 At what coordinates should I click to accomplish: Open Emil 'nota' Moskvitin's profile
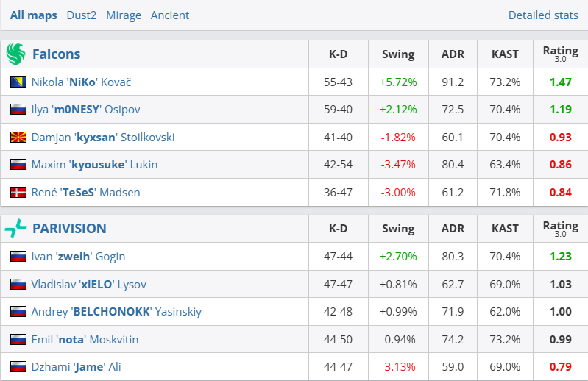pos(85,340)
